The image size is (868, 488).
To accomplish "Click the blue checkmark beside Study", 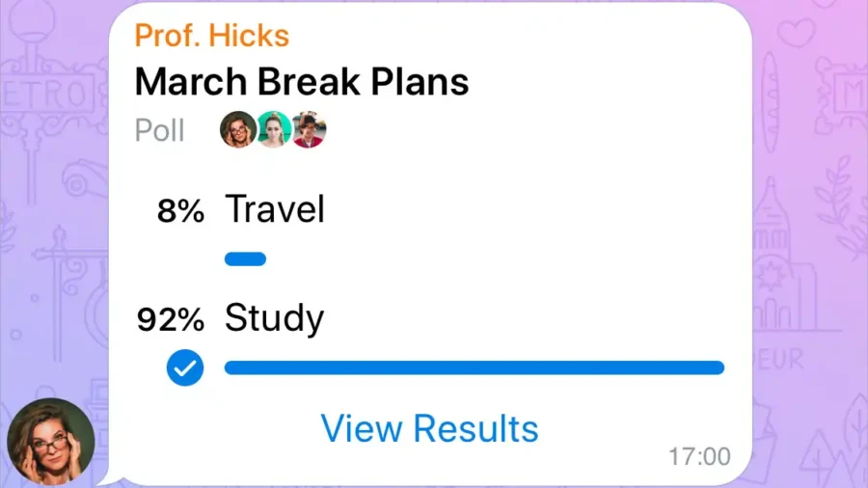I will tap(185, 367).
